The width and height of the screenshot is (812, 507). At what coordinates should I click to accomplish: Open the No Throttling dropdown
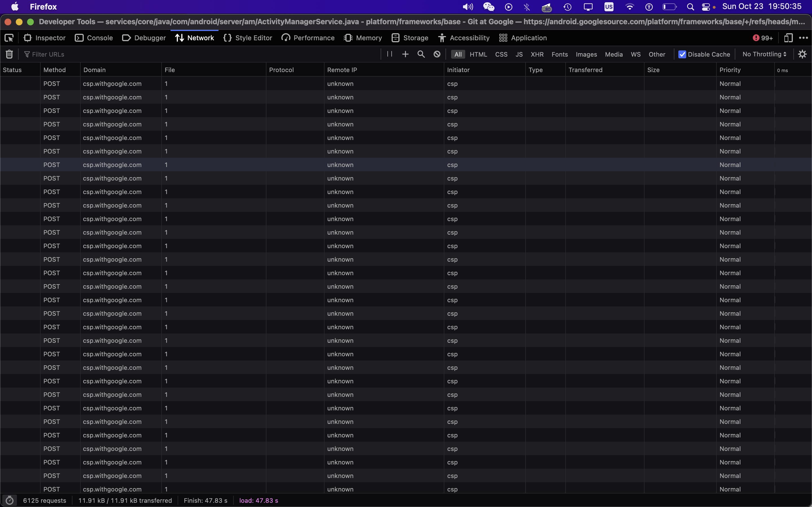click(x=764, y=54)
